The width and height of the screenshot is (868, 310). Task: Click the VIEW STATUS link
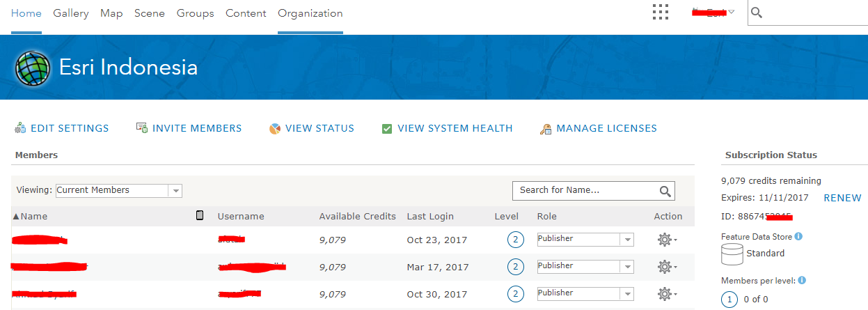click(x=320, y=128)
